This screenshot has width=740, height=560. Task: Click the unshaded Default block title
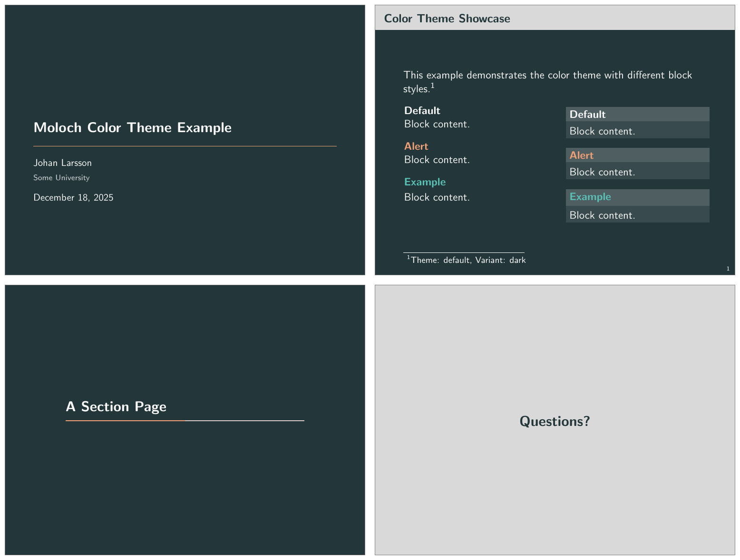click(422, 111)
